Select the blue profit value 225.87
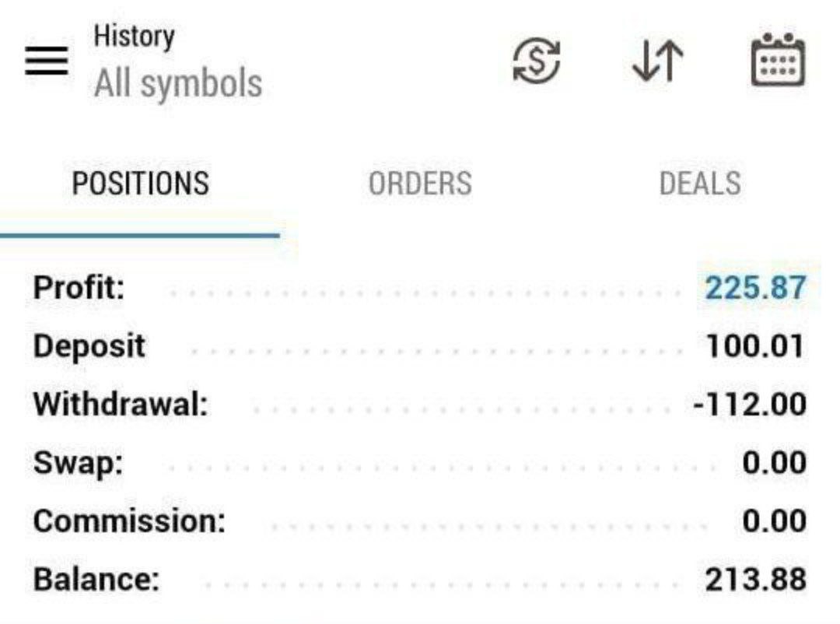The height and width of the screenshot is (624, 840). (755, 289)
